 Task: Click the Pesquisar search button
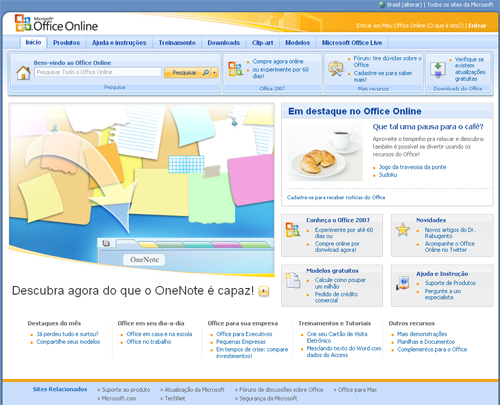click(x=188, y=72)
